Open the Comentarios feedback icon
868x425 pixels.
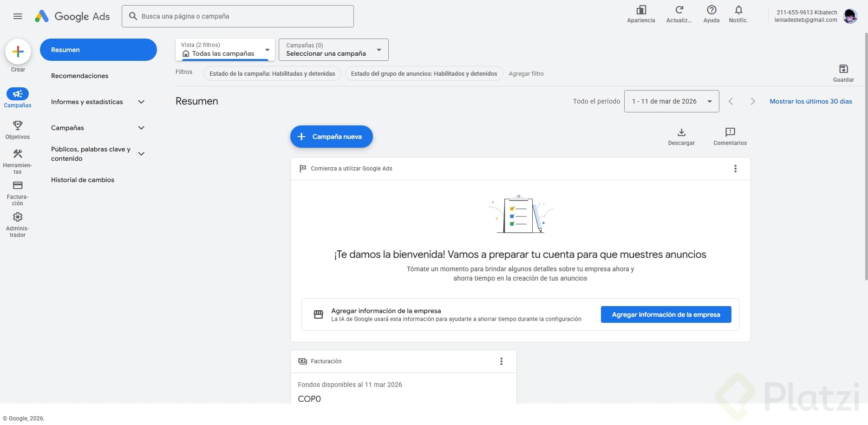(730, 132)
